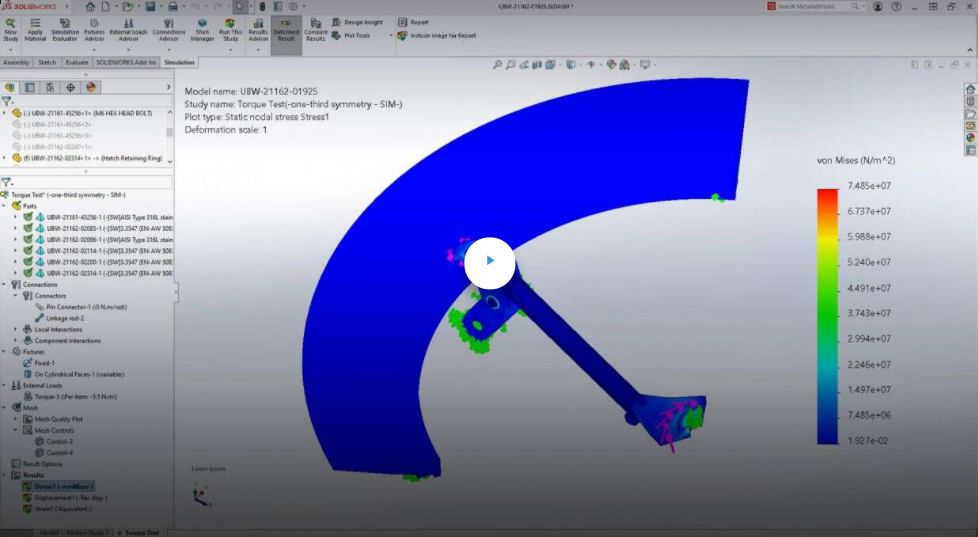Play the video in the center
The height and width of the screenshot is (537, 978).
pos(489,263)
